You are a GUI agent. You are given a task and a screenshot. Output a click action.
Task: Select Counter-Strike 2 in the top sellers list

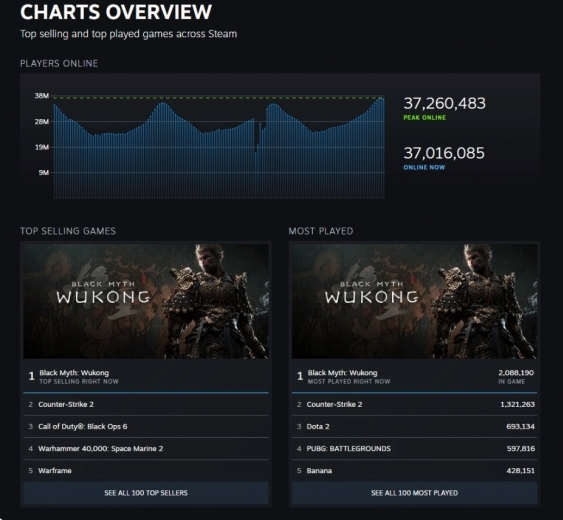[x=146, y=404]
